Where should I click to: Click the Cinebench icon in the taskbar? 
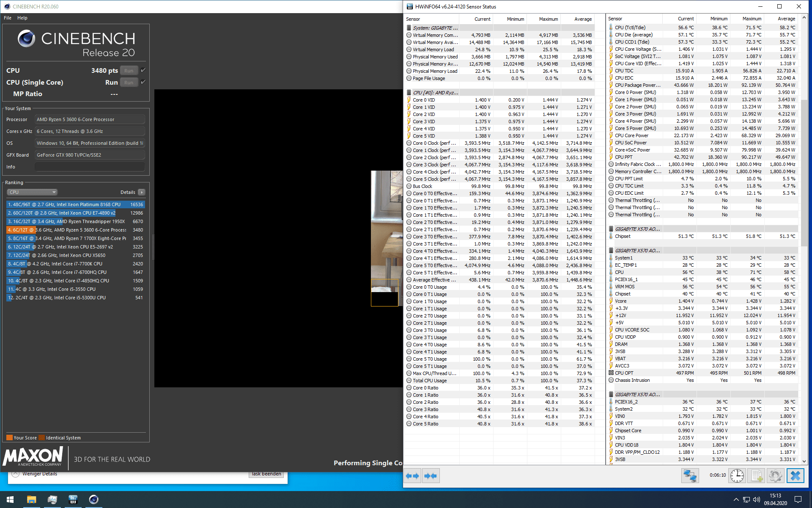coord(93,500)
